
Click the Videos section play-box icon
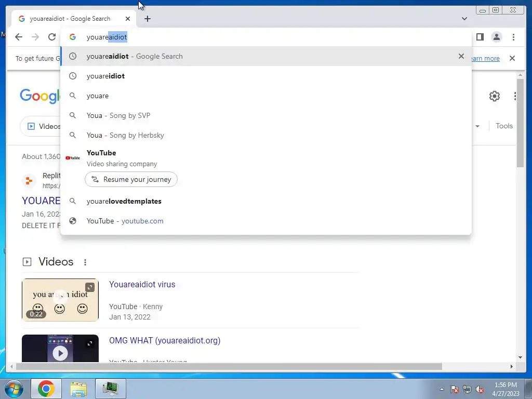tap(27, 262)
